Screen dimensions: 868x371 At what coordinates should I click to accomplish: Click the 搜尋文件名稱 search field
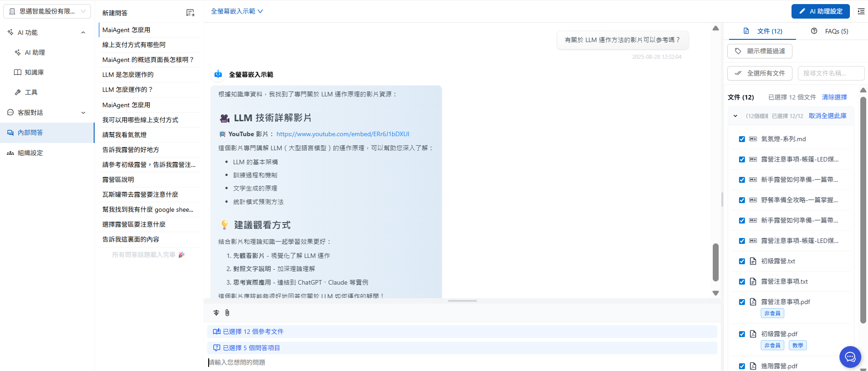(x=830, y=73)
